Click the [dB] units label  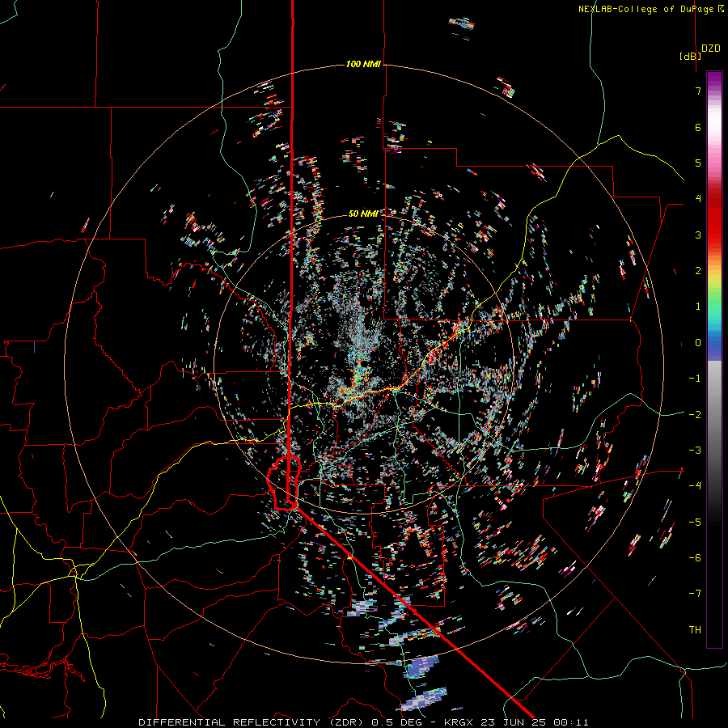[x=691, y=56]
